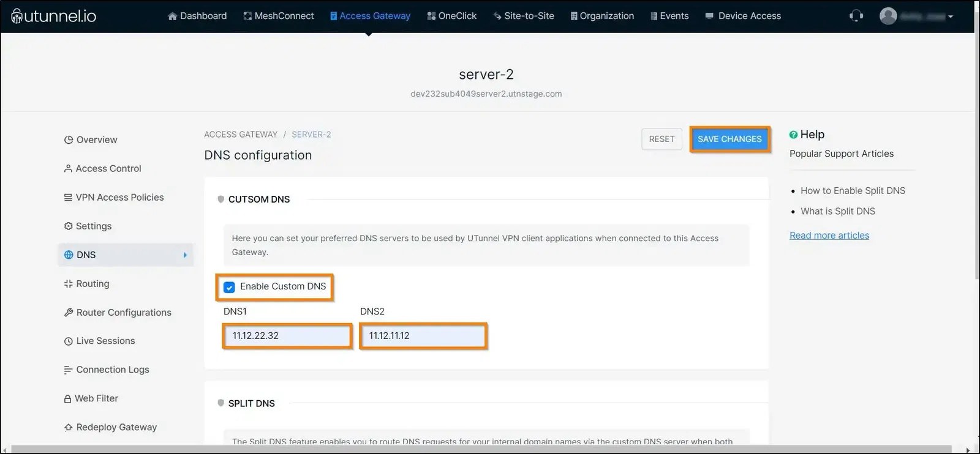
Task: Click the Overview sidebar icon
Action: click(69, 140)
